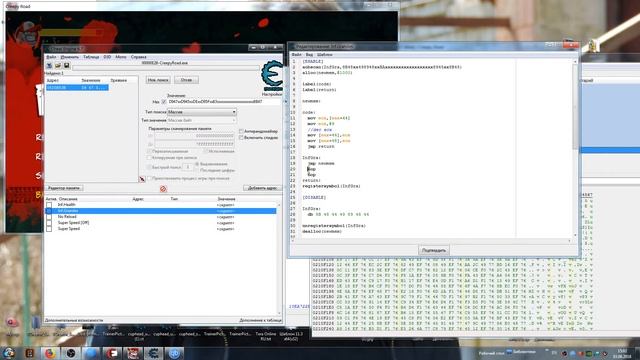Click the table extras status link

click(260, 320)
